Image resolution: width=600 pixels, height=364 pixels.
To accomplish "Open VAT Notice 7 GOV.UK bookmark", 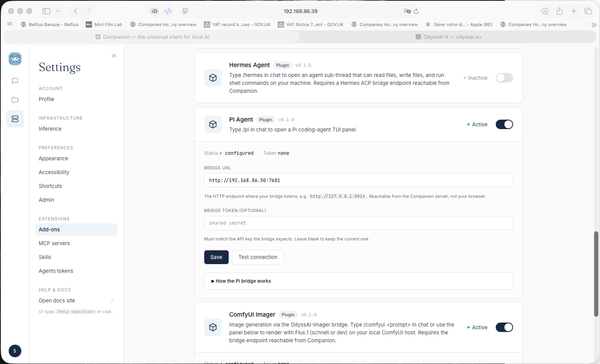I will [310, 24].
